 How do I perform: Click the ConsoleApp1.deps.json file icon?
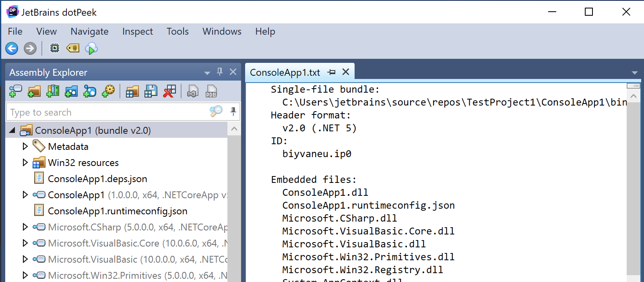point(39,178)
